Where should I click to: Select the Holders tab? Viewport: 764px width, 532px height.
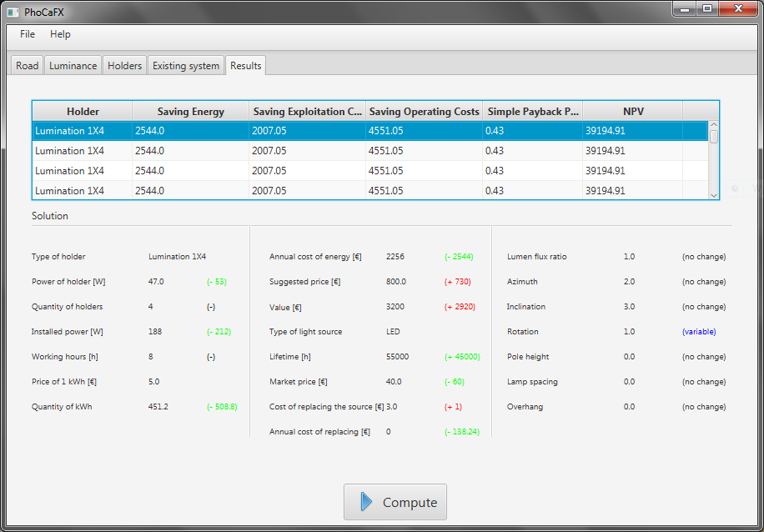tap(124, 66)
